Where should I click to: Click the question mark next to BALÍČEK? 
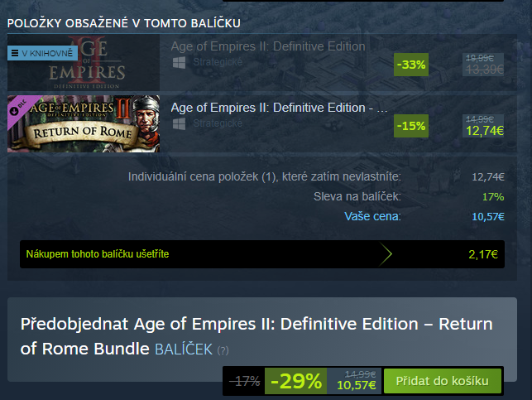point(223,350)
